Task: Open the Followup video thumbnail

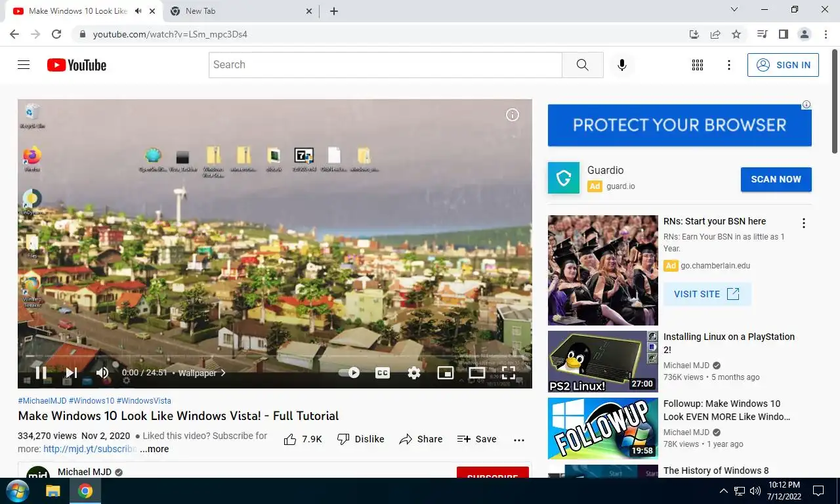Action: pos(603,429)
